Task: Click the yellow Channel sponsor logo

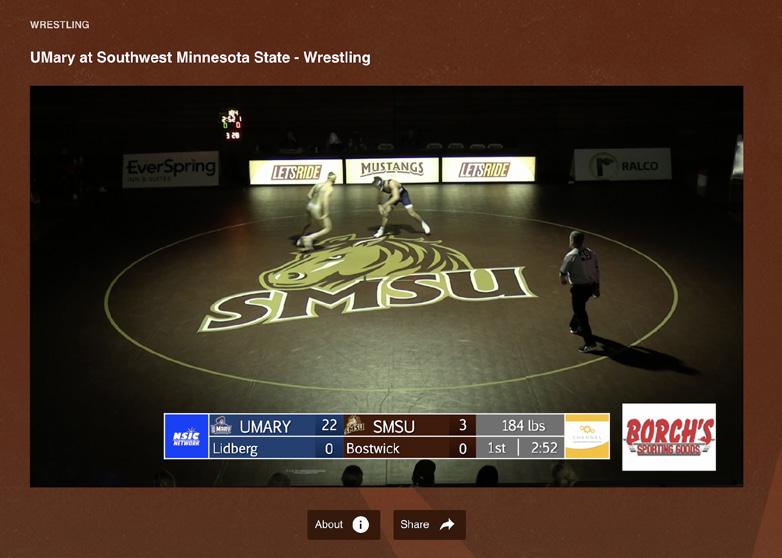Action: (587, 436)
